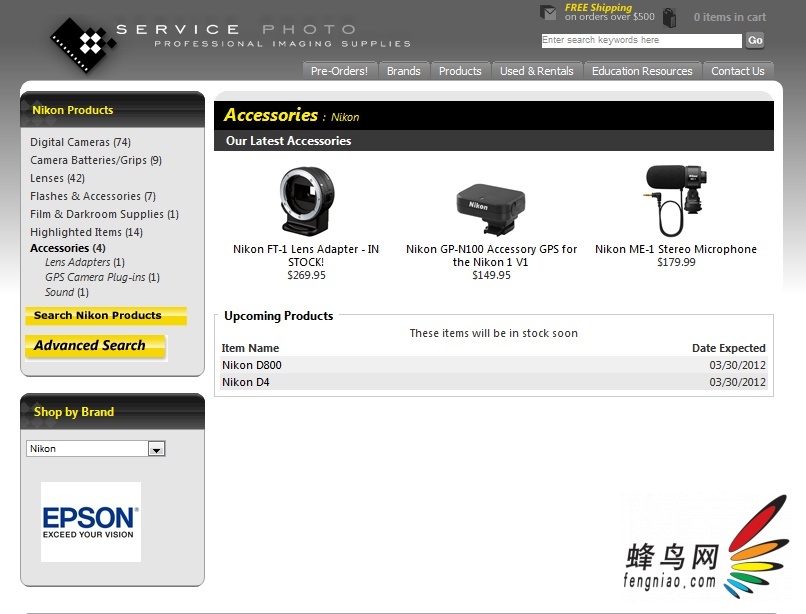Screen dimensions: 806x614
Task: Focus the search keywords input field
Action: 642,41
